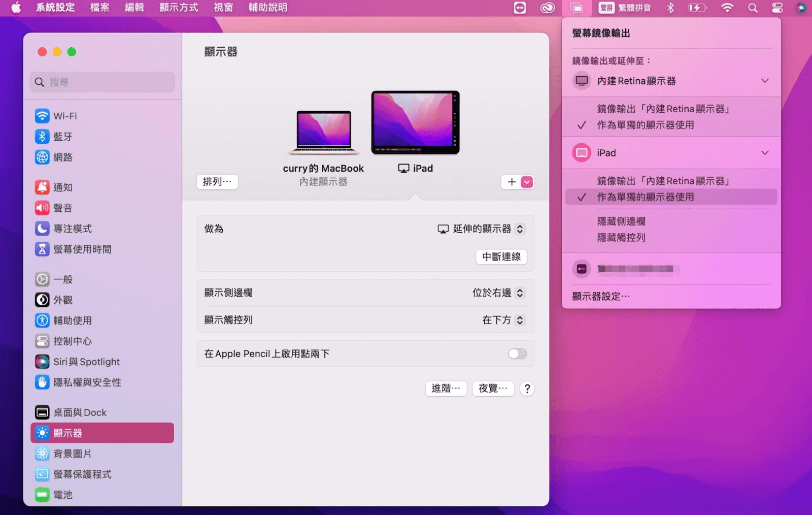This screenshot has width=812, height=515.
Task: Select 作為單獨的顯示器使用 under iPad
Action: tap(671, 197)
